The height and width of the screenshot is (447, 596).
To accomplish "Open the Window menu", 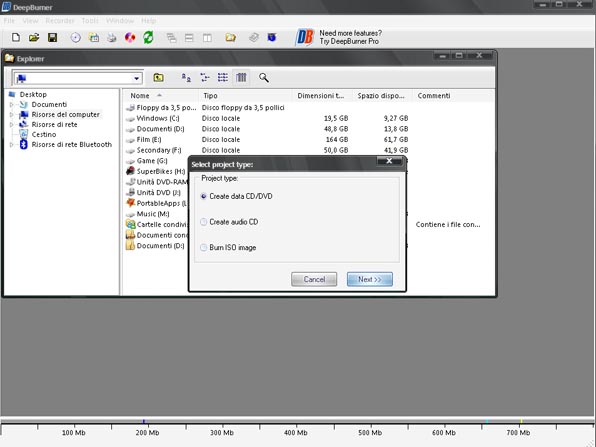I will click(120, 21).
